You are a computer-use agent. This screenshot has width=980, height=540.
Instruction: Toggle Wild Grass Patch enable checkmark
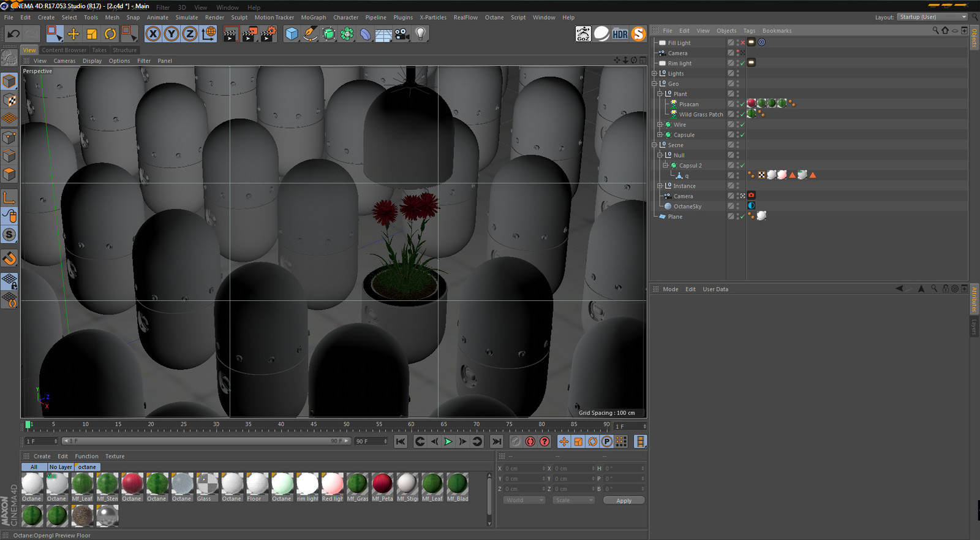[x=742, y=114]
